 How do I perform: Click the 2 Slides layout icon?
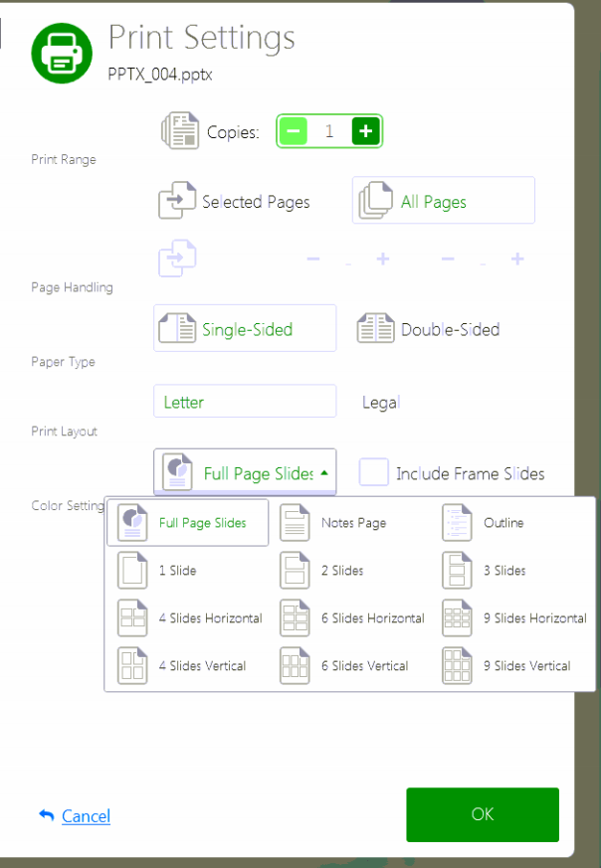click(x=295, y=570)
